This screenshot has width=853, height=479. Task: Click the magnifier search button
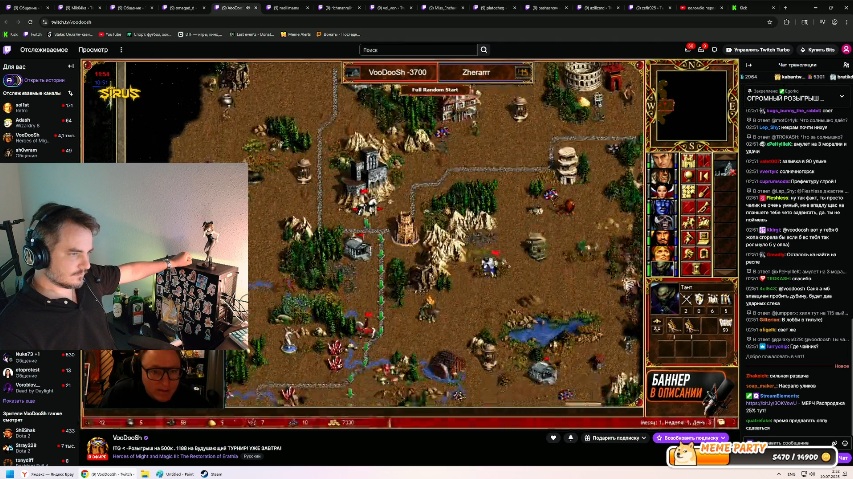[x=484, y=49]
